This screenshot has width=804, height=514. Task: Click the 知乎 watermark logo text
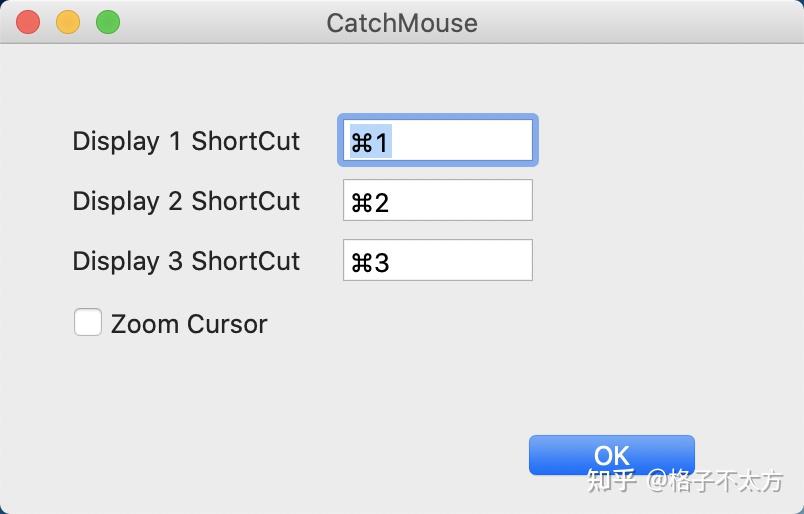pos(611,480)
